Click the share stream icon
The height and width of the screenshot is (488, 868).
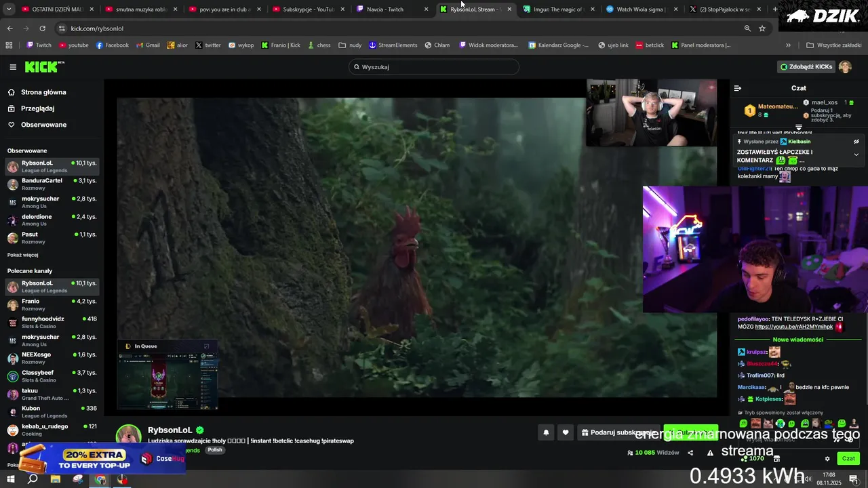tap(690, 453)
